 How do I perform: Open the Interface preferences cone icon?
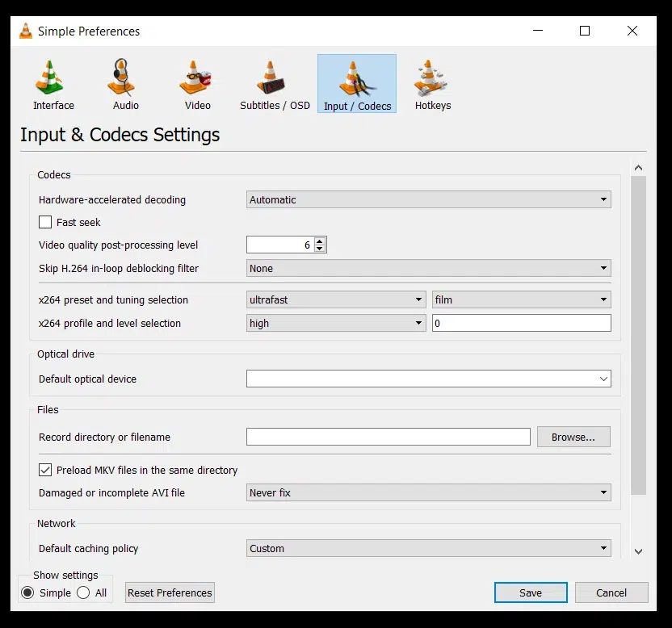click(49, 77)
